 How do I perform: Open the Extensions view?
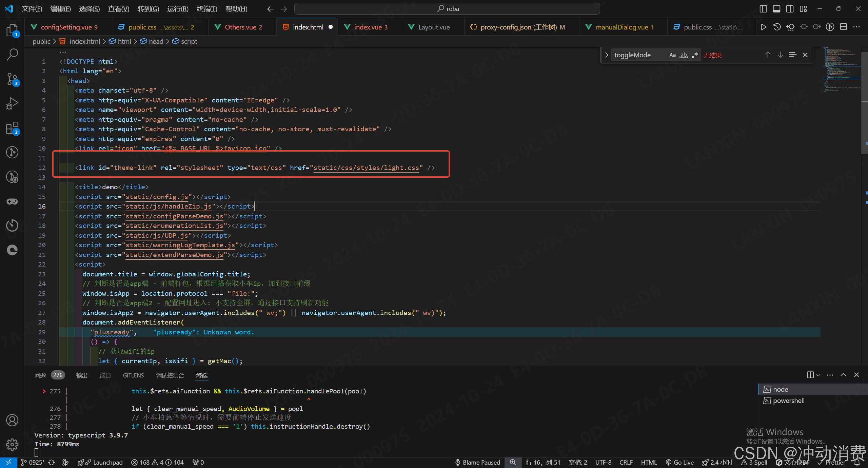pyautogui.click(x=12, y=128)
